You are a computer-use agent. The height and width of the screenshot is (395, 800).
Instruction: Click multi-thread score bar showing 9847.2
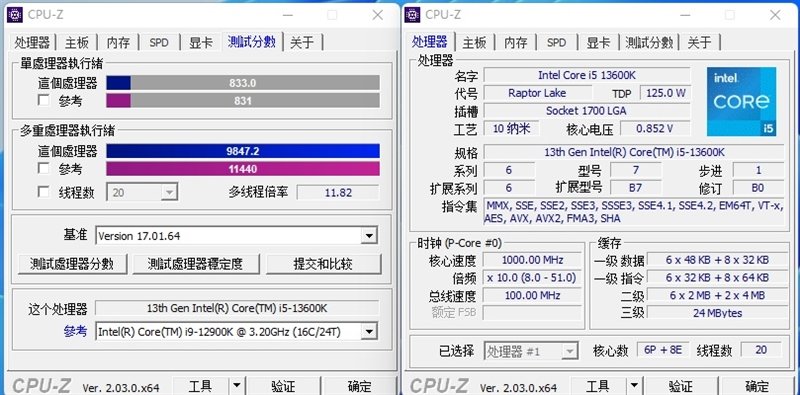(243, 151)
